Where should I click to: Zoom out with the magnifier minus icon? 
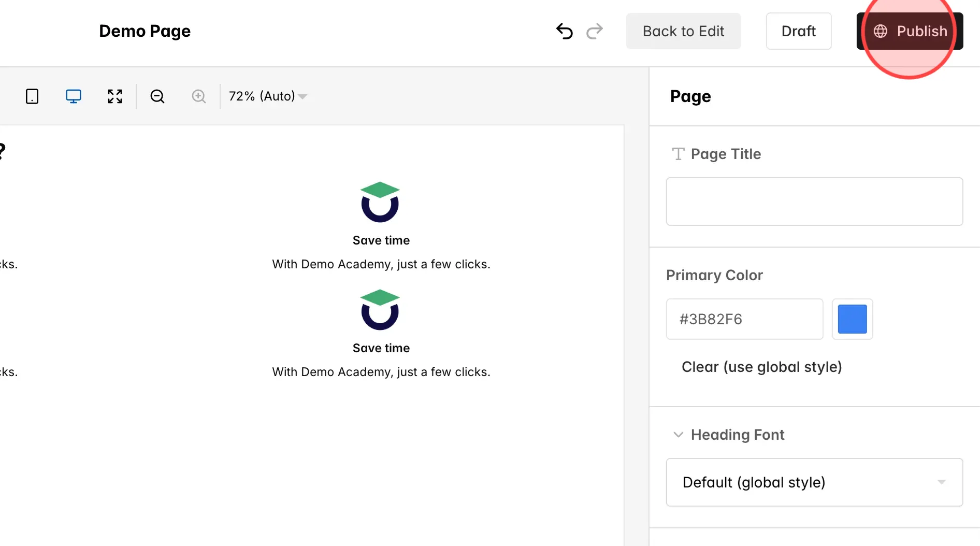pos(157,96)
